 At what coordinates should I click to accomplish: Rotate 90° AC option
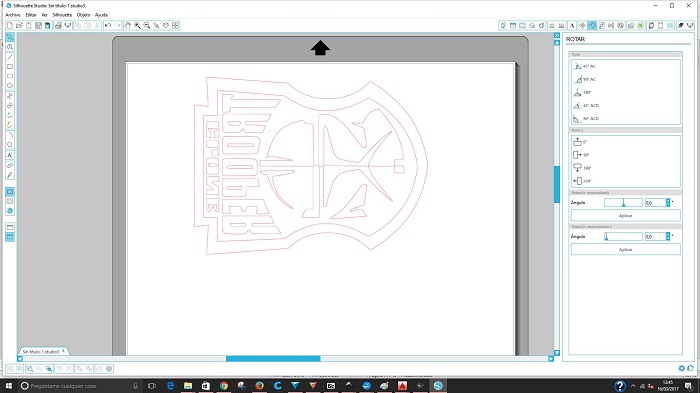[584, 79]
